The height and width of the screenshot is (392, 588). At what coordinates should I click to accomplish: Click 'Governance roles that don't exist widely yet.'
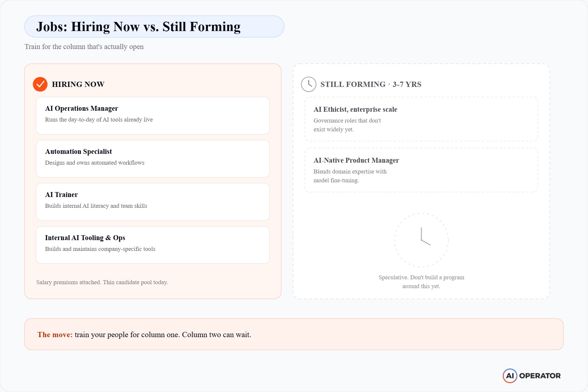coord(347,125)
